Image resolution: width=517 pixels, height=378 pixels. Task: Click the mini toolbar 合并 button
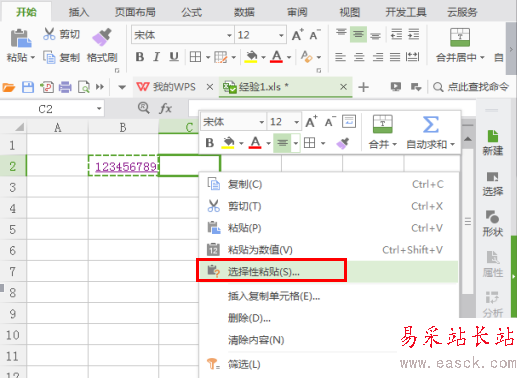coord(382,133)
